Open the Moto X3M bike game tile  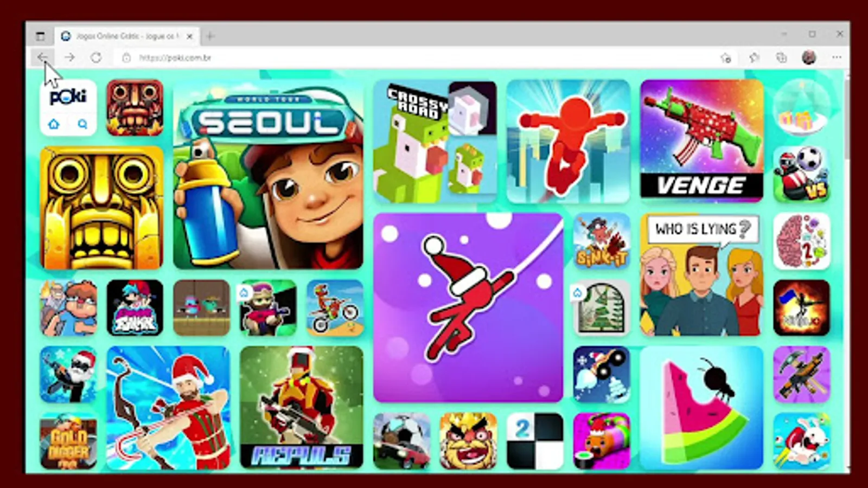[x=335, y=307]
